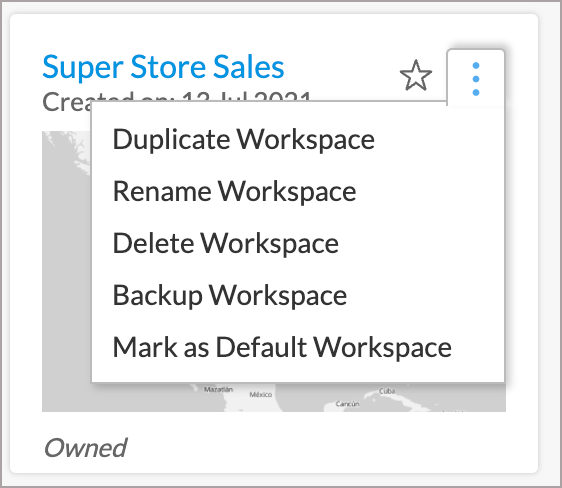Choose Duplicate Workspace from the menu

(243, 139)
